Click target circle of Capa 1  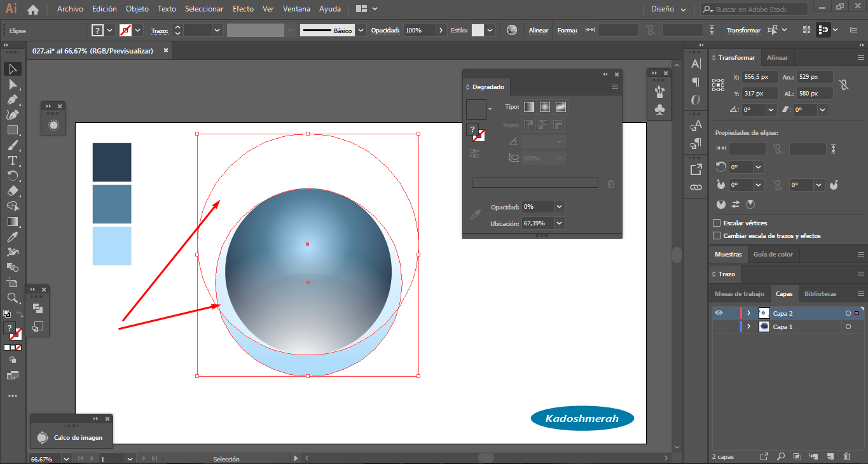click(848, 327)
